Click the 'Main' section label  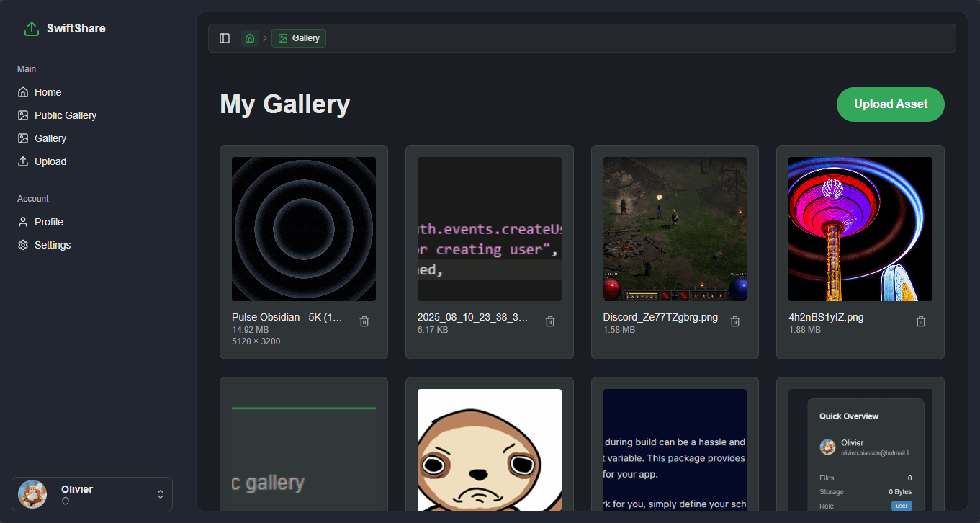tap(27, 69)
